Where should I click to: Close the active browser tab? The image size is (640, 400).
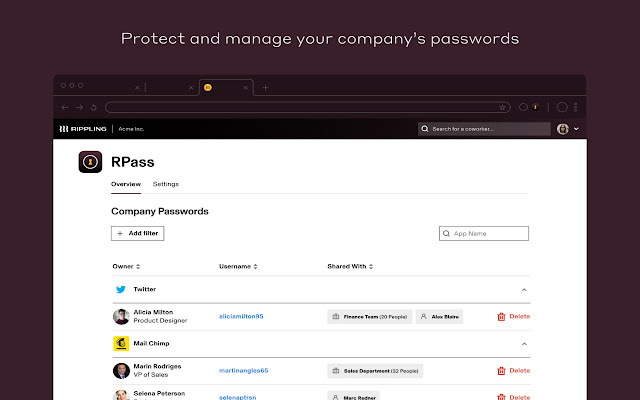pos(245,88)
